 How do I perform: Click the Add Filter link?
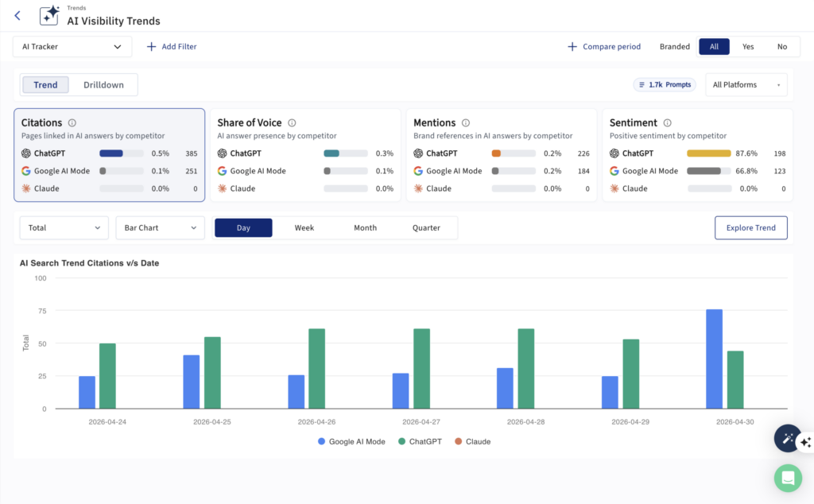coord(172,47)
